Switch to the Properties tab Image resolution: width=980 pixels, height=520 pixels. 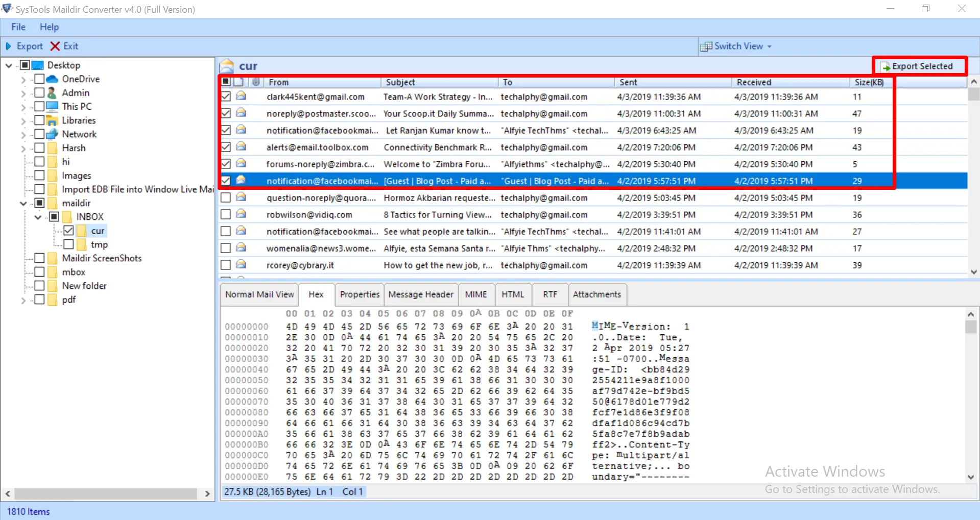click(360, 294)
